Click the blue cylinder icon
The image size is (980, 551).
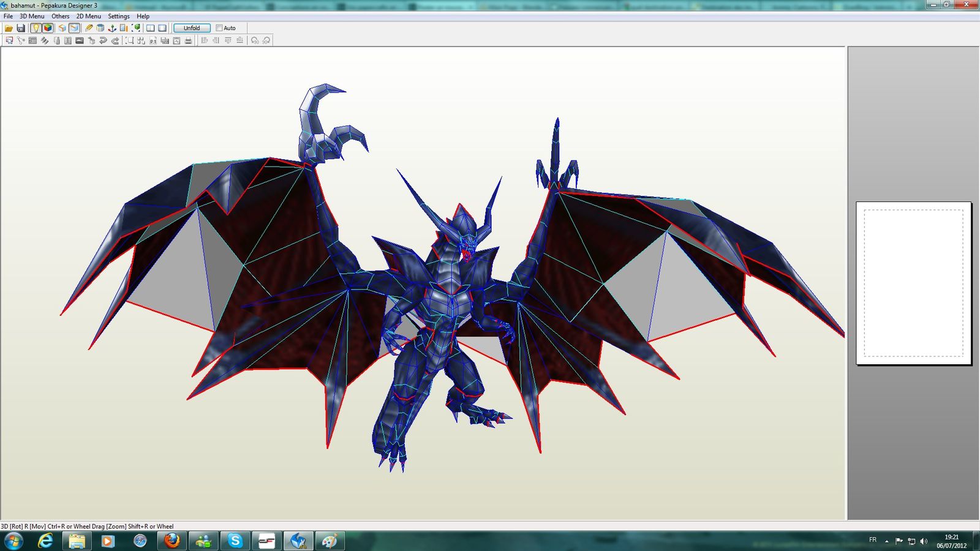(100, 28)
